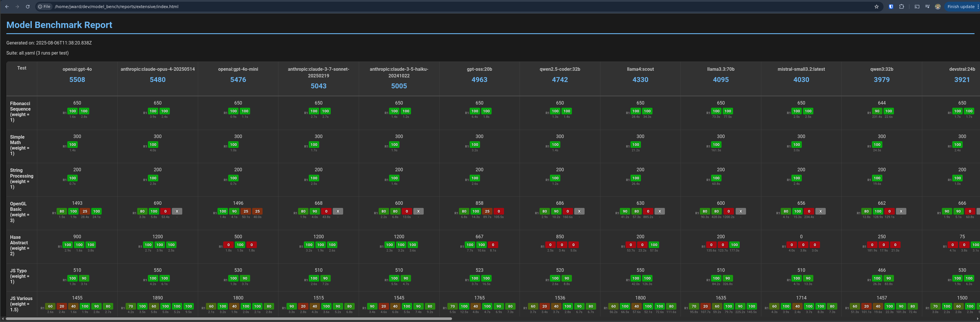Image resolution: width=980 pixels, height=322 pixels.
Task: Click the Finish update button
Action: pyautogui.click(x=961, y=6)
